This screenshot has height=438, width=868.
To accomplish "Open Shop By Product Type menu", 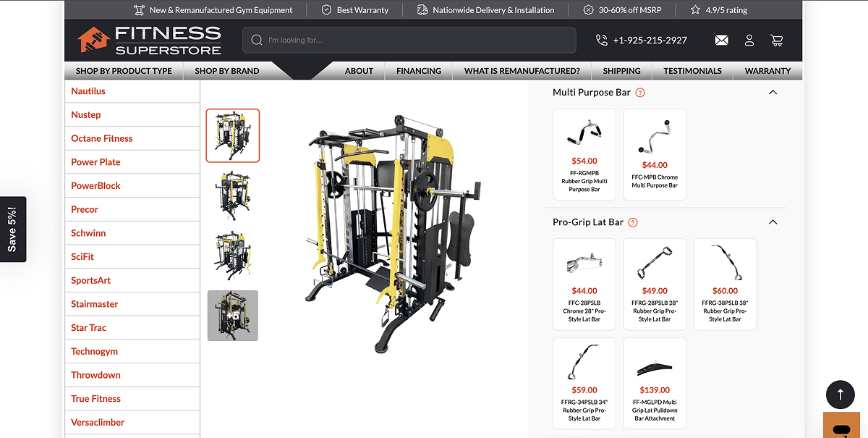I will pos(124,71).
